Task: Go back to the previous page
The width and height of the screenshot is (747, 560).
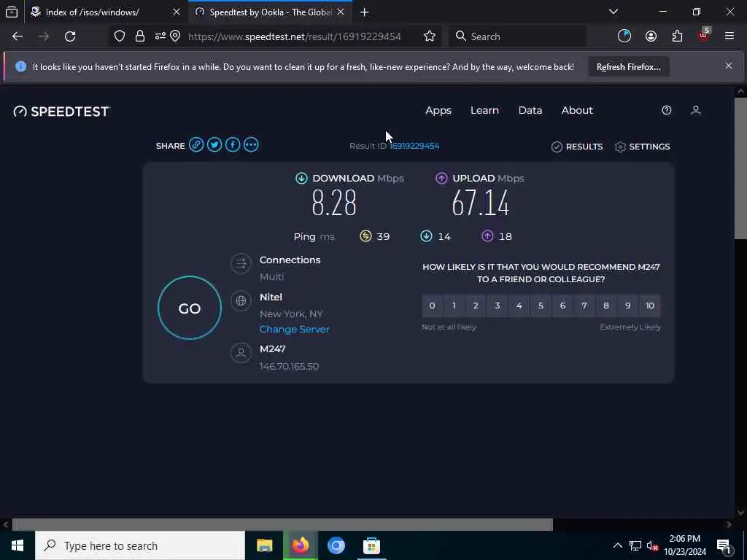Action: 18,36
